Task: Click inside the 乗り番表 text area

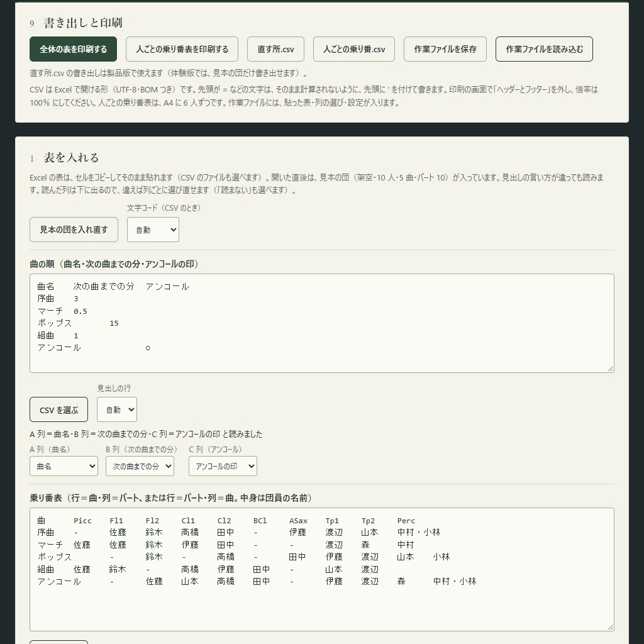Action: [322, 569]
